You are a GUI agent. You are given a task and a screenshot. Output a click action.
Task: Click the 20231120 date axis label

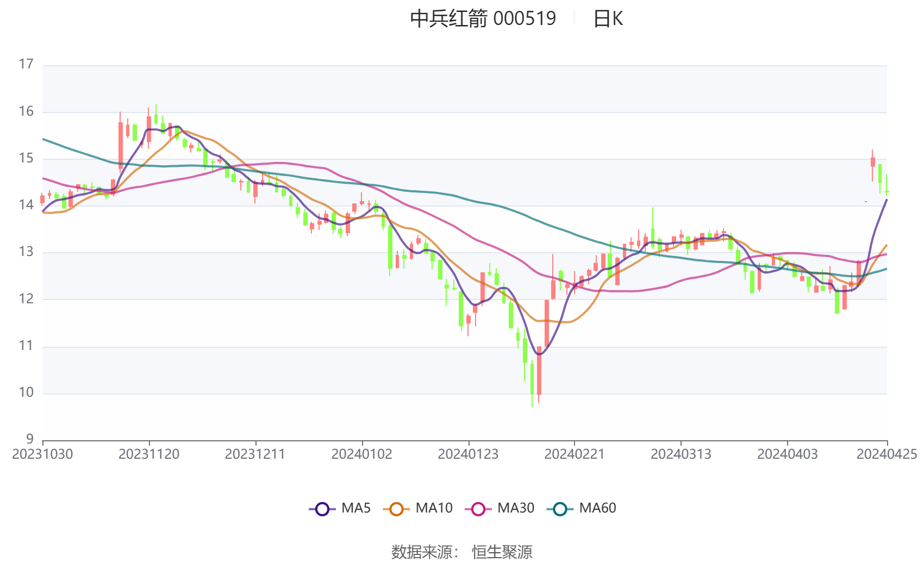(149, 454)
